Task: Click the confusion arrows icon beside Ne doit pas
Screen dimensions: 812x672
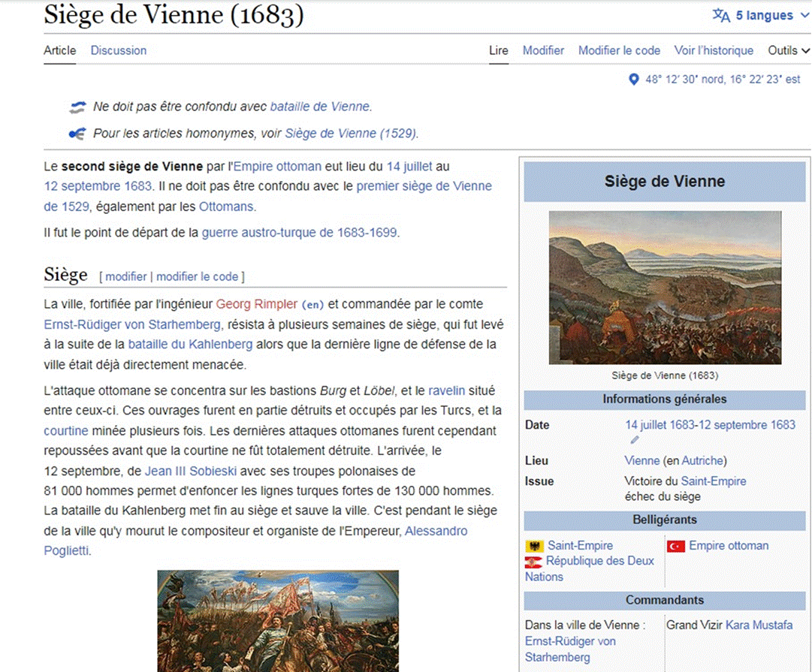Action: click(77, 107)
